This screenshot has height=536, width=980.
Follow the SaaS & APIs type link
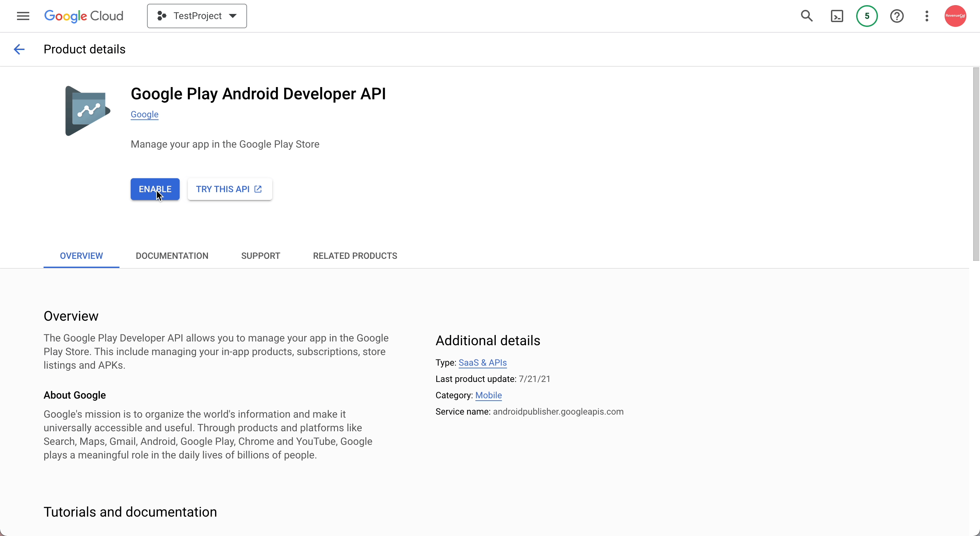[x=483, y=363]
